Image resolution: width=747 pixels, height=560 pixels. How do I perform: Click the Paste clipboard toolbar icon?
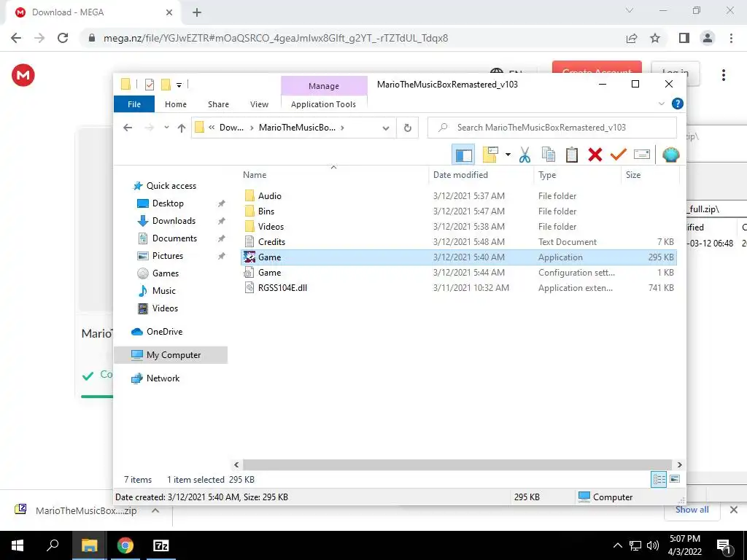coord(572,155)
